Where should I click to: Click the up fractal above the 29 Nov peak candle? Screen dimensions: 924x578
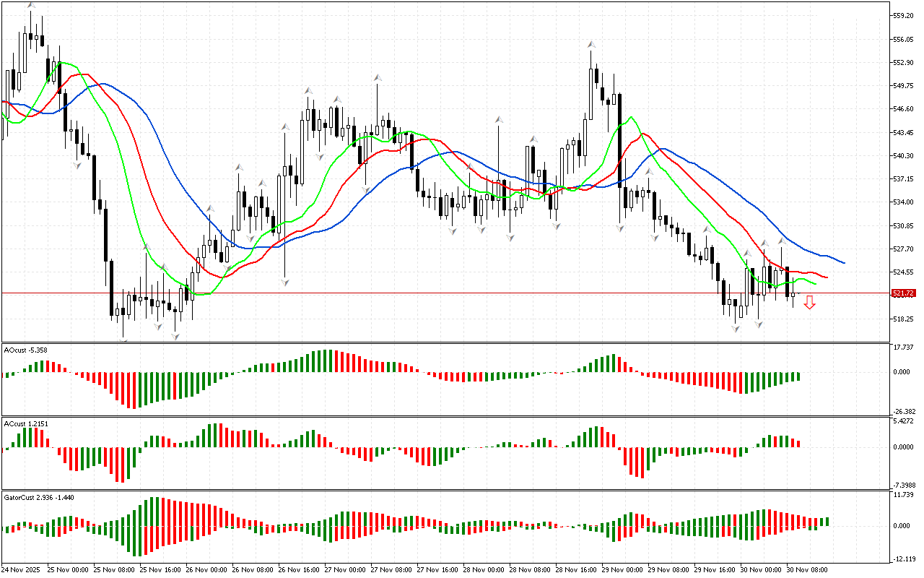tap(590, 43)
